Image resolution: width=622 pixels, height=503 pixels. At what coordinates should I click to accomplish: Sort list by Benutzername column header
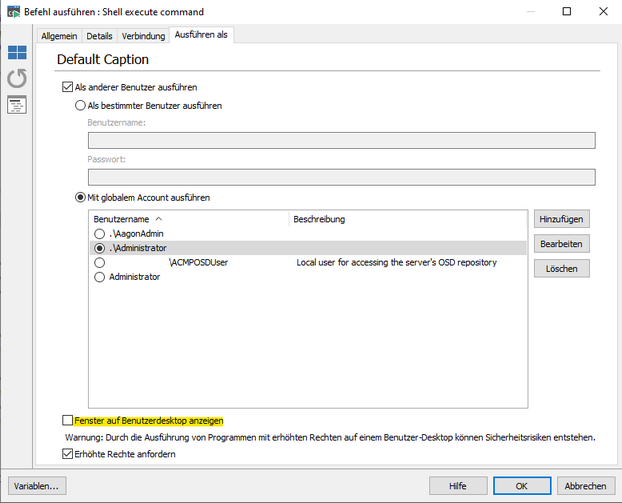point(125,218)
